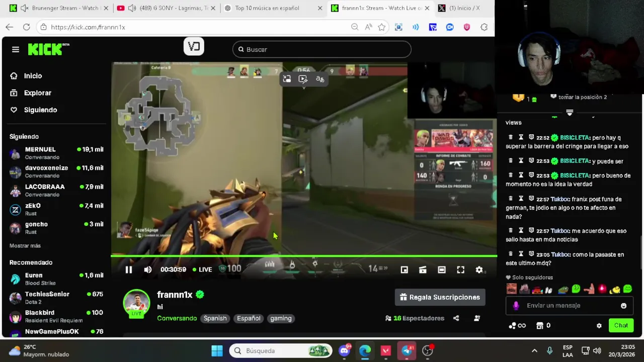Image resolution: width=644 pixels, height=362 pixels.
Task: Click the purple microphone icon in chat box
Action: tap(516, 306)
